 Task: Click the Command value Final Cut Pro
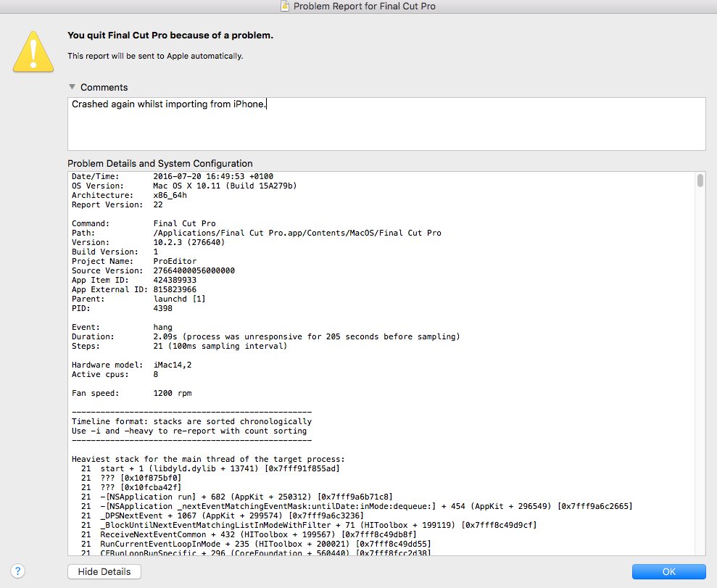184,223
